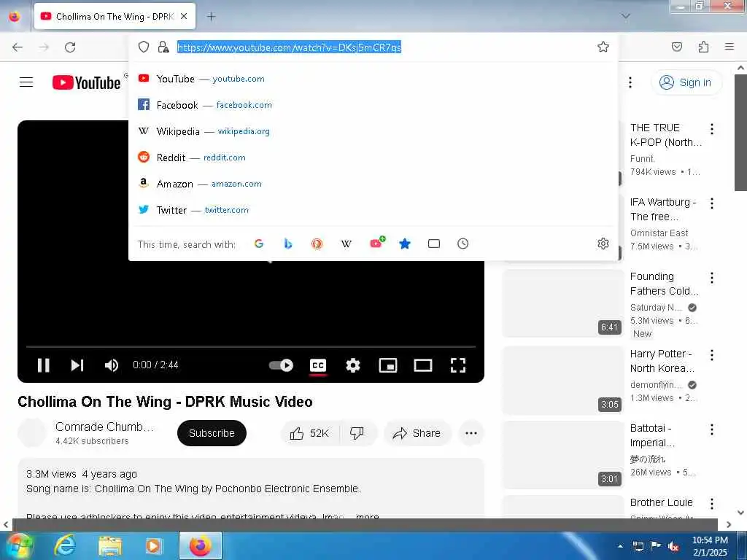
Task: Click the Firefox back arrow button
Action: [x=18, y=47]
